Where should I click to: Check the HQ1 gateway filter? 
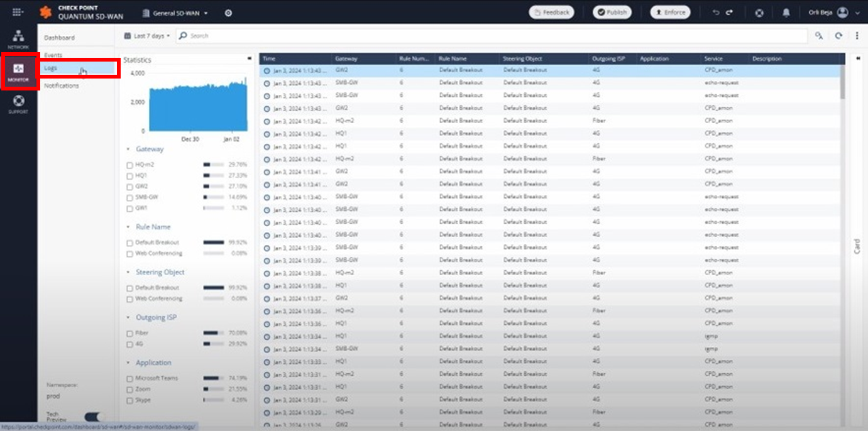[129, 176]
